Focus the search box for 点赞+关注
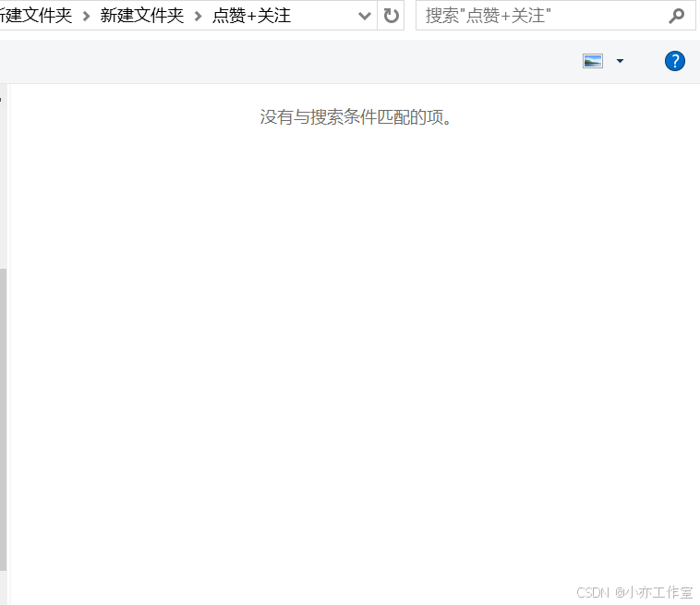 tap(556, 16)
